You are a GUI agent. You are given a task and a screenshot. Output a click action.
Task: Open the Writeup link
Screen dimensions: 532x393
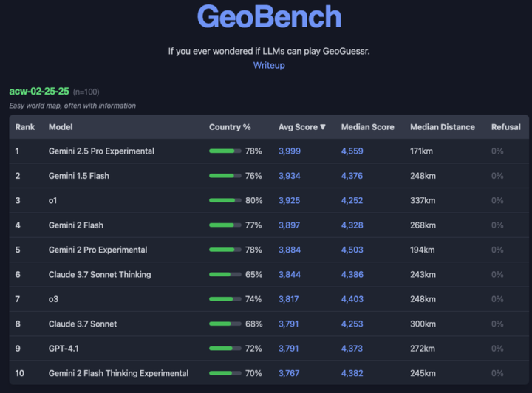pos(269,65)
